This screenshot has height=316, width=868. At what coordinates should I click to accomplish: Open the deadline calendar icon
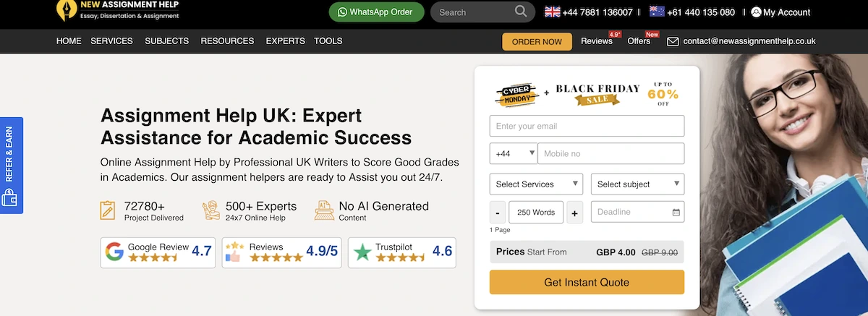click(x=676, y=213)
